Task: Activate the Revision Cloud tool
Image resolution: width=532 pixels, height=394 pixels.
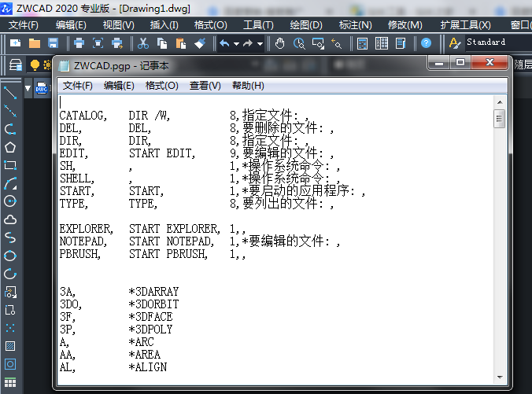Action: click(x=10, y=219)
